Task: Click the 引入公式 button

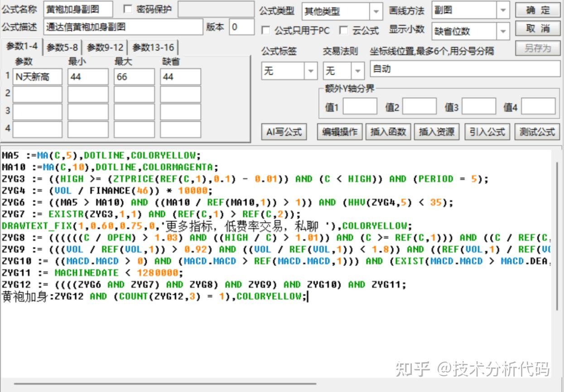Action: [487, 132]
